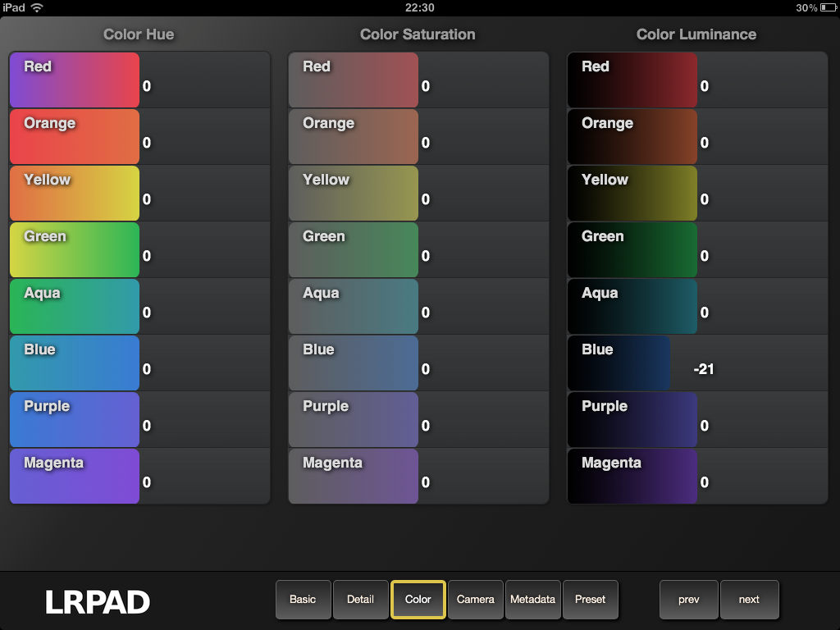Click the next button

tap(749, 600)
